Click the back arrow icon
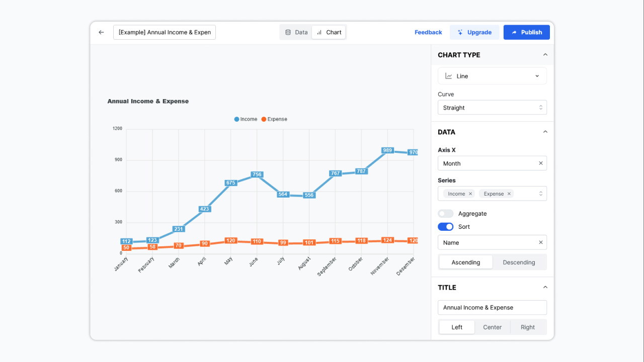644x362 pixels. click(x=101, y=32)
